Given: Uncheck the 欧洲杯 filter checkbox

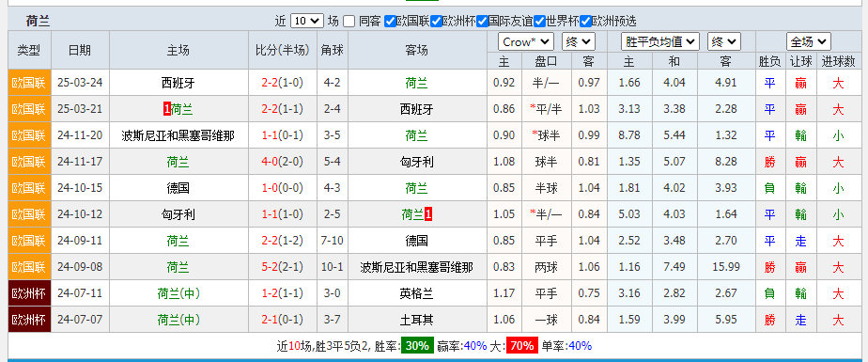Looking at the screenshot, I should tap(436, 21).
